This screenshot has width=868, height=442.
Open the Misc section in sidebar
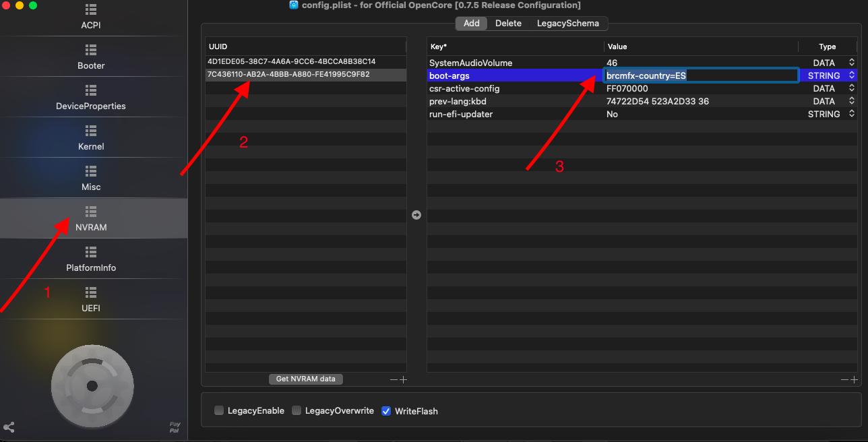91,179
